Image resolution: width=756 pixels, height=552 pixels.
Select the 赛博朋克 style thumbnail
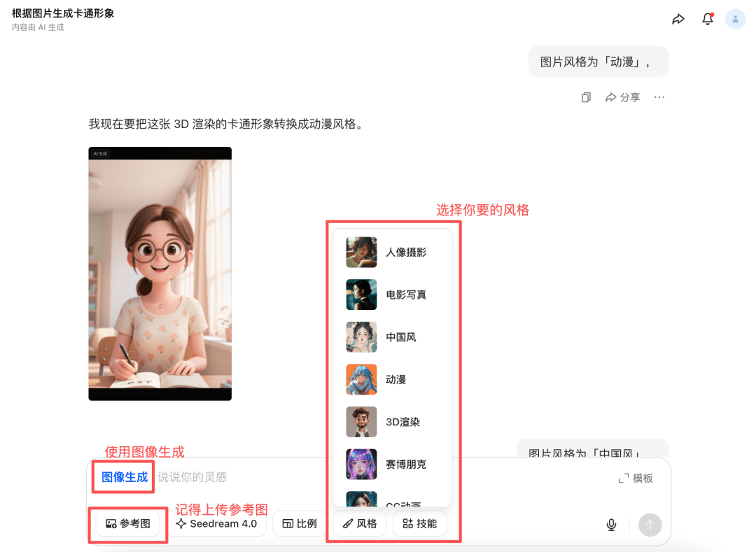tap(361, 464)
